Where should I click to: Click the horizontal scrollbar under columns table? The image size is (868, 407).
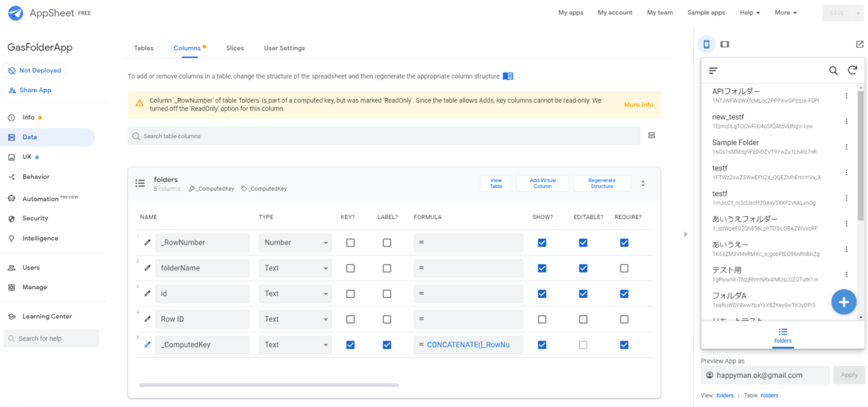point(268,385)
